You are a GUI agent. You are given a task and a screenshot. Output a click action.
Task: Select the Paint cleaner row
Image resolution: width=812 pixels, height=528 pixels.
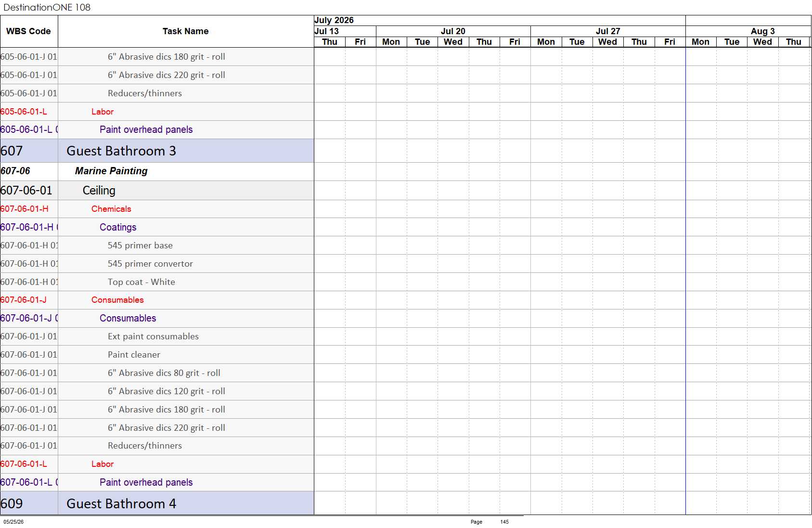tap(157, 355)
